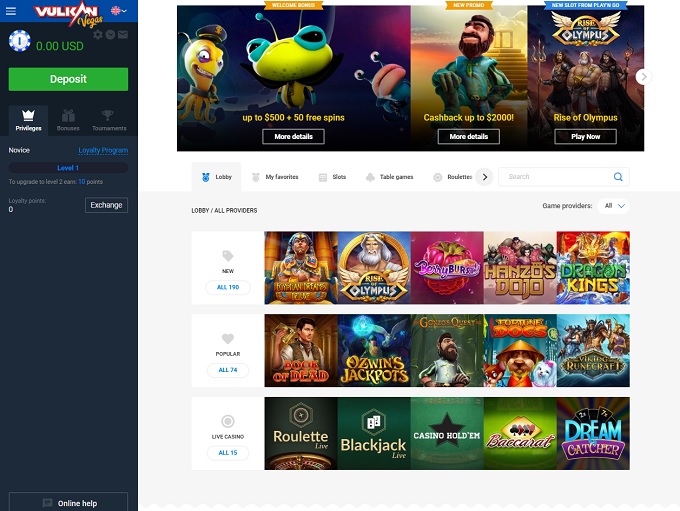Viewport: 680px width, 511px height.
Task: Click the poker chip avatar icon
Action: pyautogui.click(x=19, y=41)
